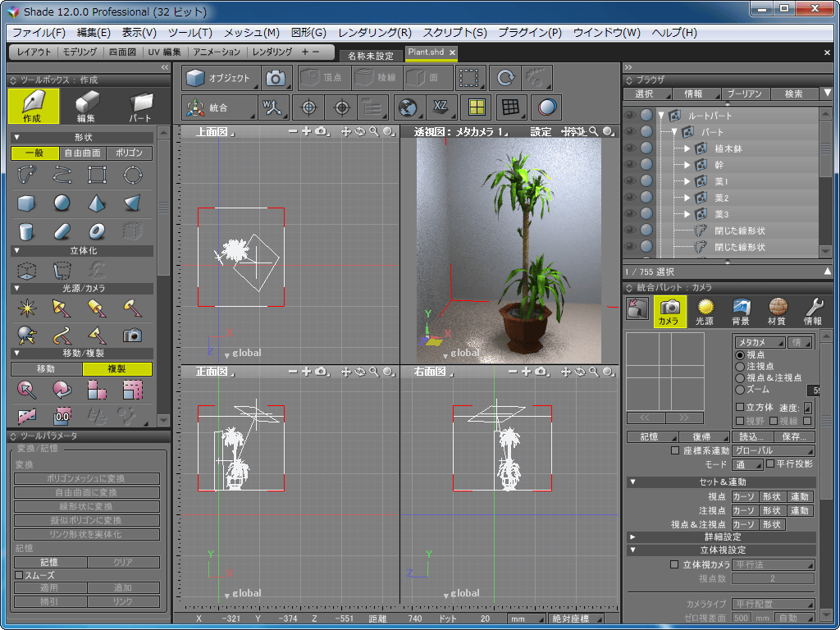Select the cone (pyramid) shape tool
The height and width of the screenshot is (630, 840).
pos(97,203)
